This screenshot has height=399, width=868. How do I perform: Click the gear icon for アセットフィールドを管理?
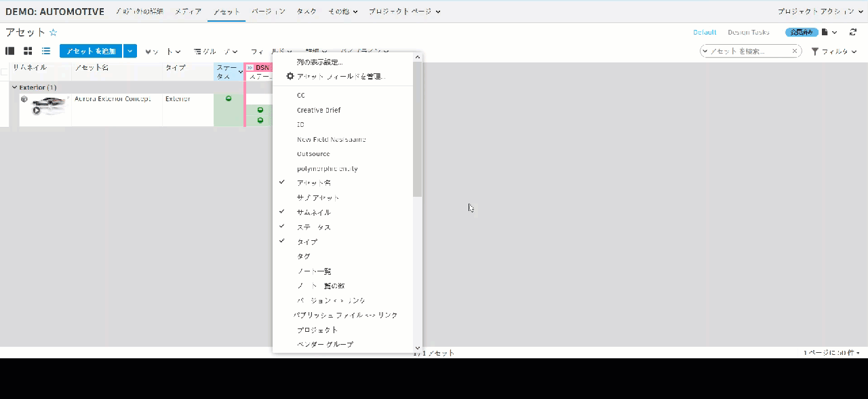(290, 76)
